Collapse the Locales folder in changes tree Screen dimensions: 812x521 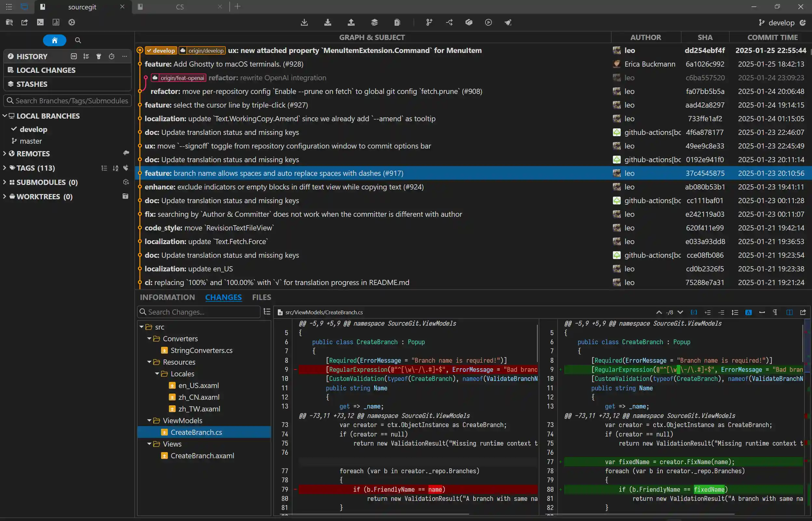[x=157, y=374]
